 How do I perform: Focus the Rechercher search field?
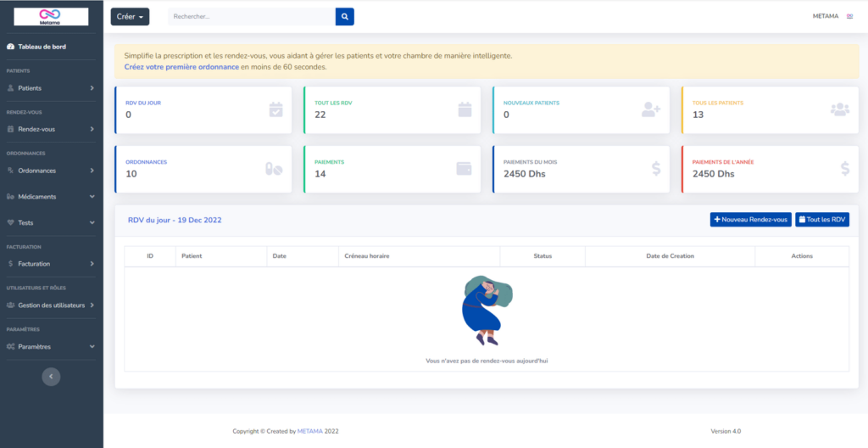coord(252,17)
